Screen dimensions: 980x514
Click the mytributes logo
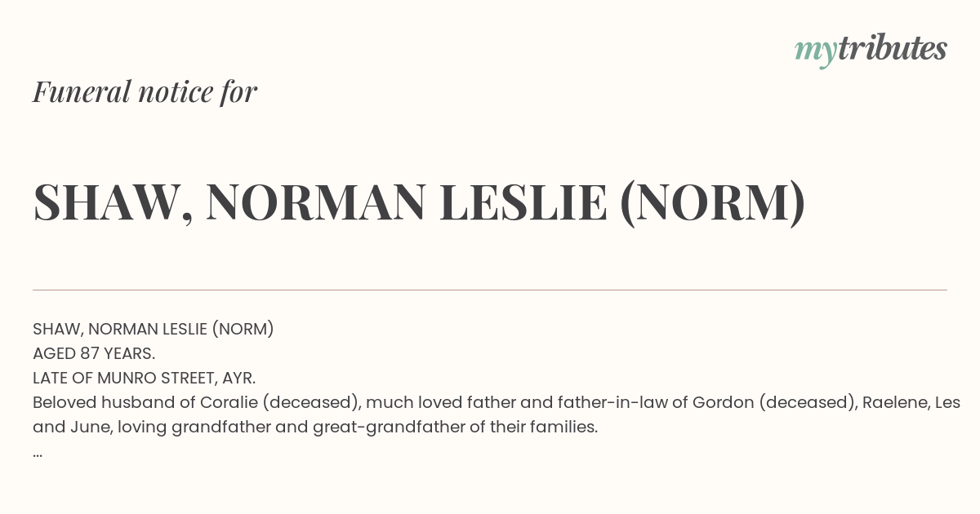tap(871, 50)
